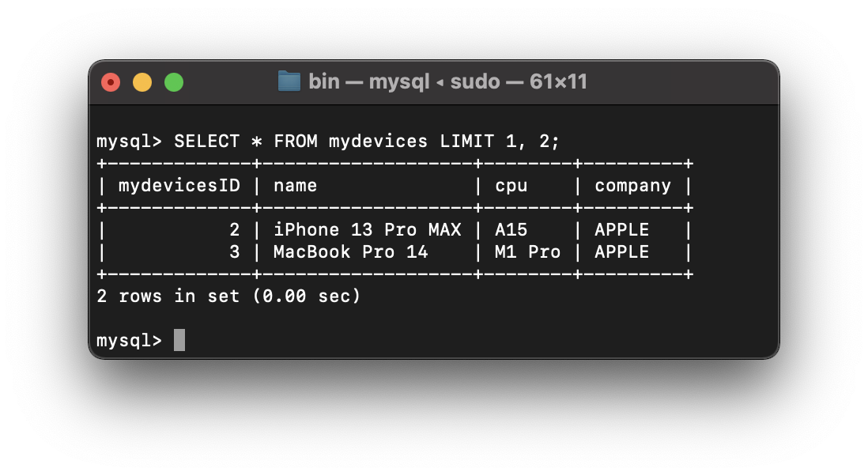Click the blue folder proxy icon in the title bar
Screen dimensions: 868x476
tap(289, 81)
